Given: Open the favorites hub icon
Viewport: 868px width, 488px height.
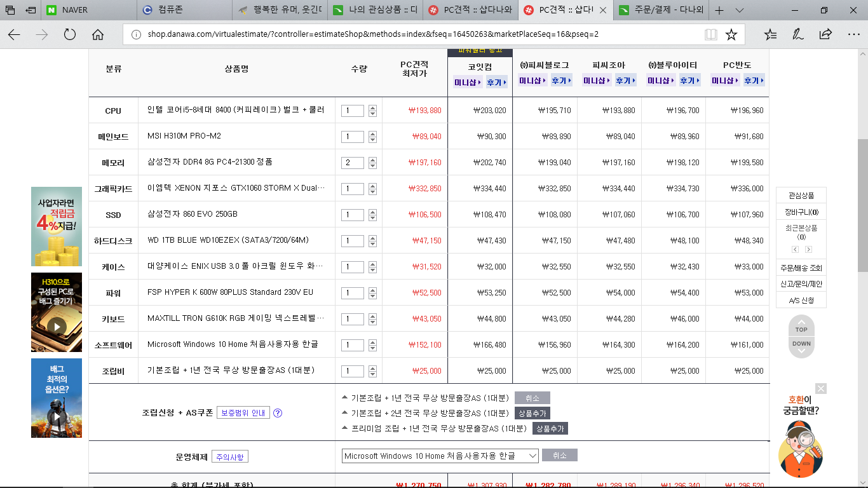Looking at the screenshot, I should (x=771, y=34).
